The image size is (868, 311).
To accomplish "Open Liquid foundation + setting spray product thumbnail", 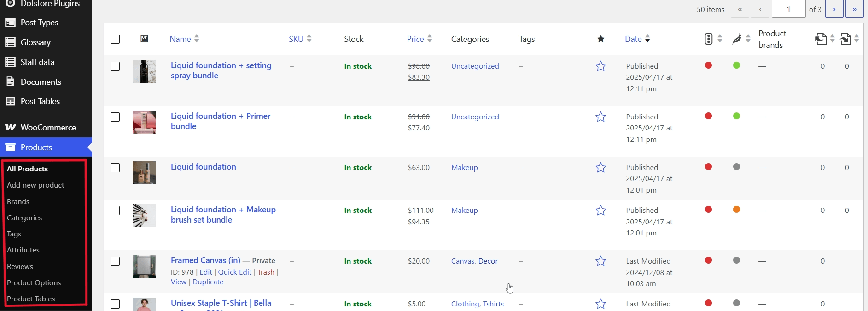I will [144, 71].
